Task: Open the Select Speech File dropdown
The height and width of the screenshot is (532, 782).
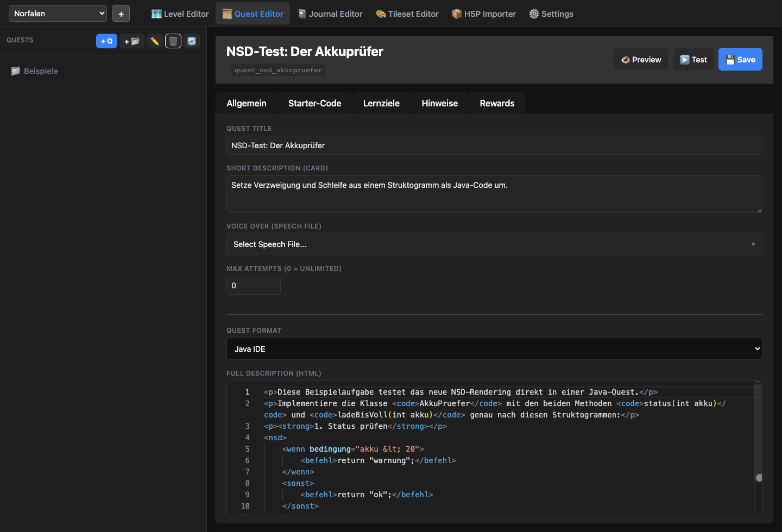Action: click(x=494, y=244)
